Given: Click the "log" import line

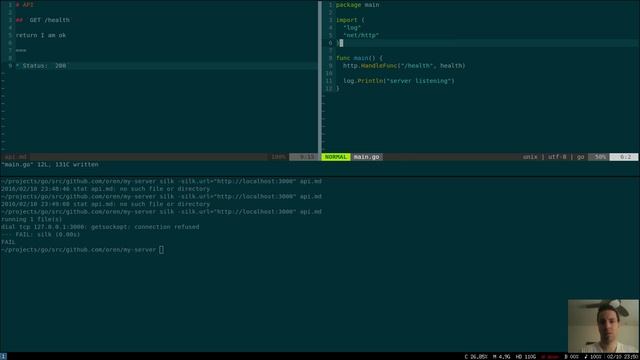Looking at the screenshot, I should click(352, 28).
